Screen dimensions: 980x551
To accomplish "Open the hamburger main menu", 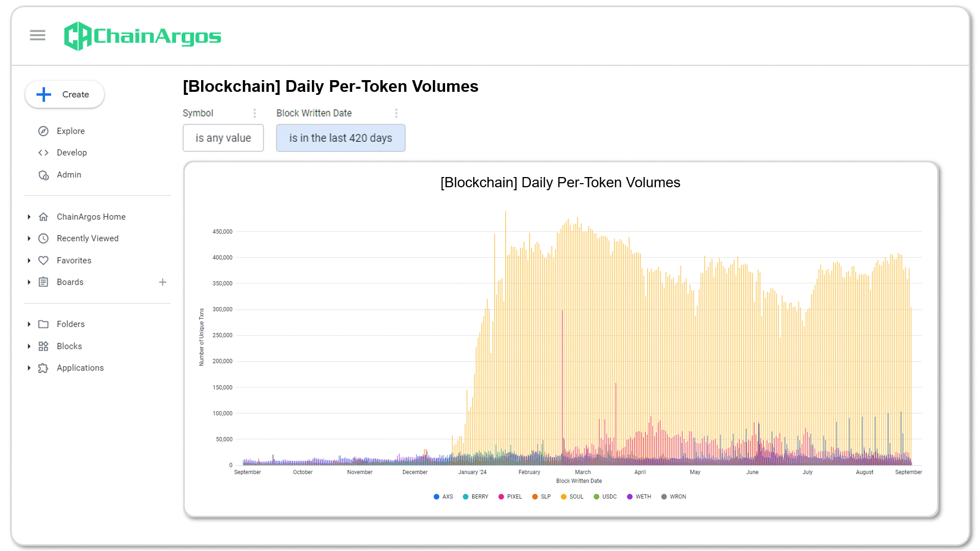I will tap(37, 35).
